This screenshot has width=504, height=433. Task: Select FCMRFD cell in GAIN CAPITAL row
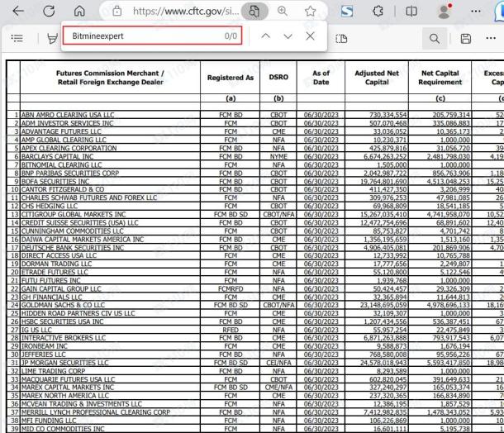231,289
